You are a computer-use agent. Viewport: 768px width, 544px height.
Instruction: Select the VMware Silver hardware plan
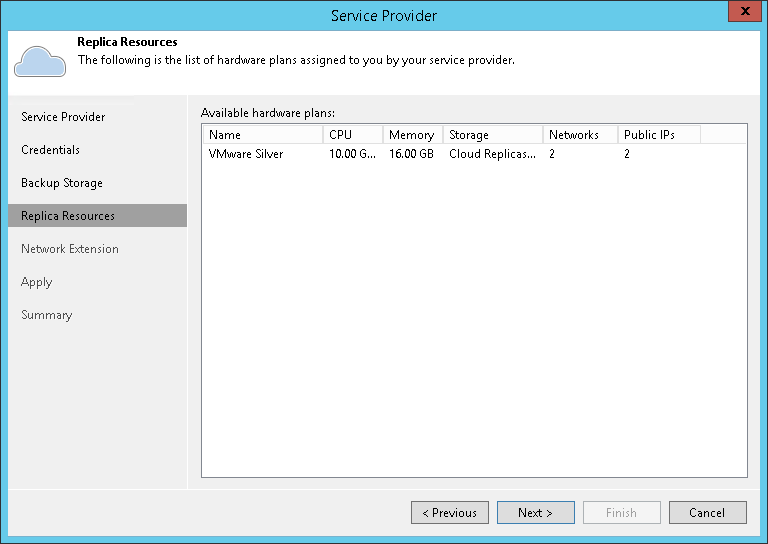(246, 154)
